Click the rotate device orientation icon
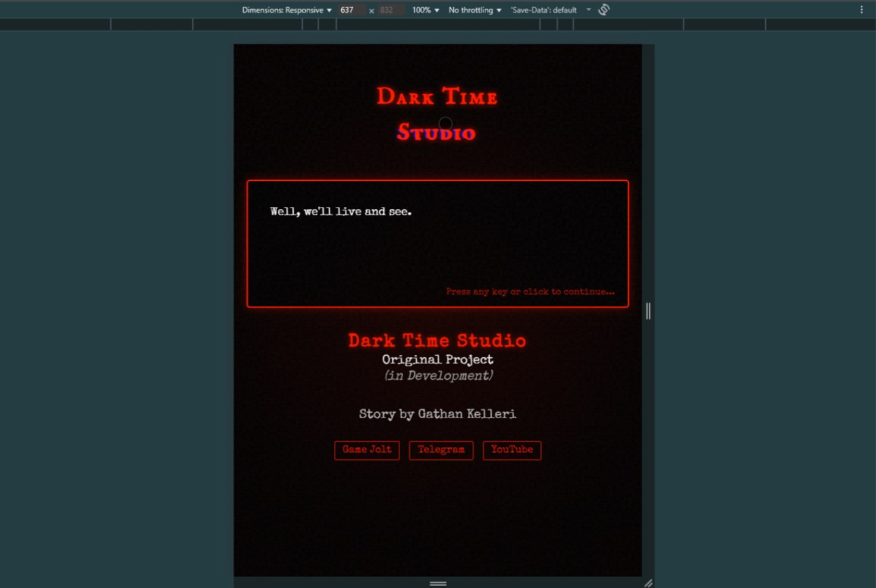The image size is (876, 588). (604, 10)
